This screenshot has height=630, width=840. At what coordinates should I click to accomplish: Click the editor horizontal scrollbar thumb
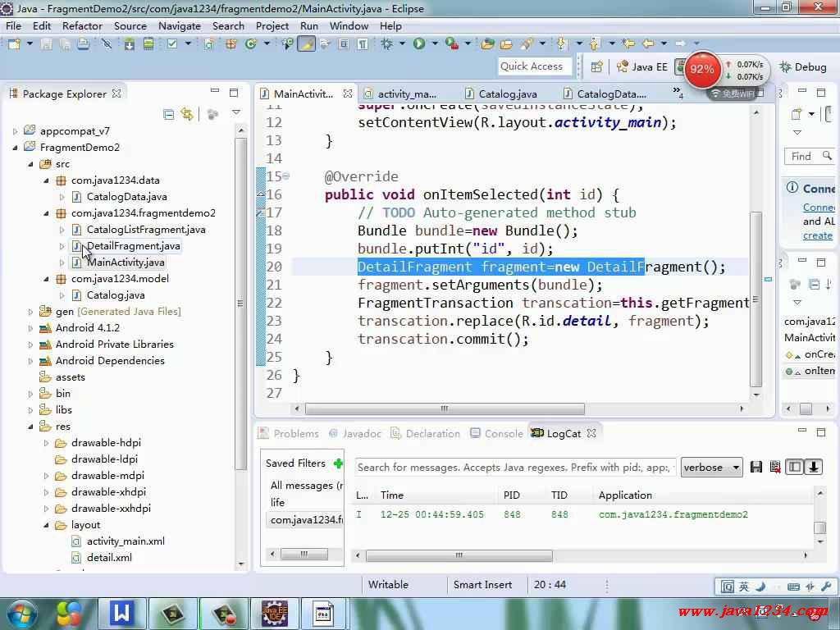[x=445, y=409]
